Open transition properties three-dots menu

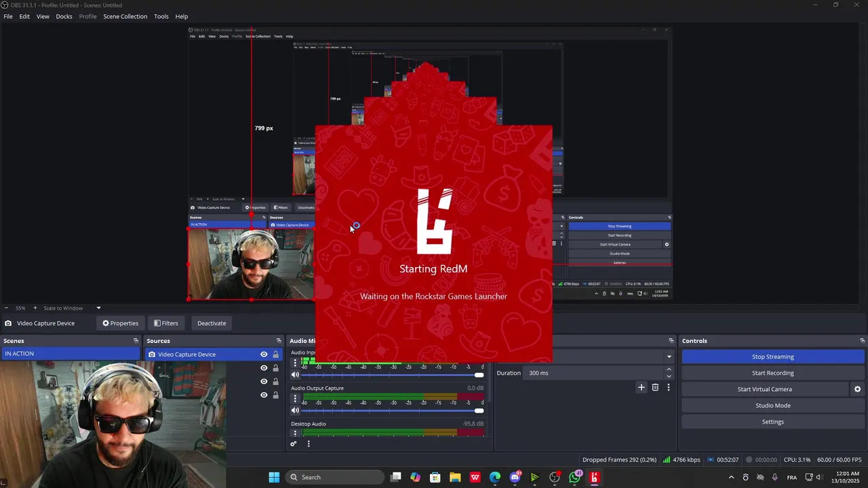coord(669,388)
